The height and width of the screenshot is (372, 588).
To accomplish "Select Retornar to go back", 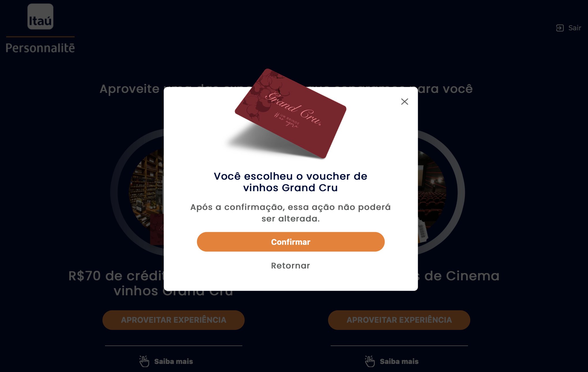I will [x=291, y=266].
